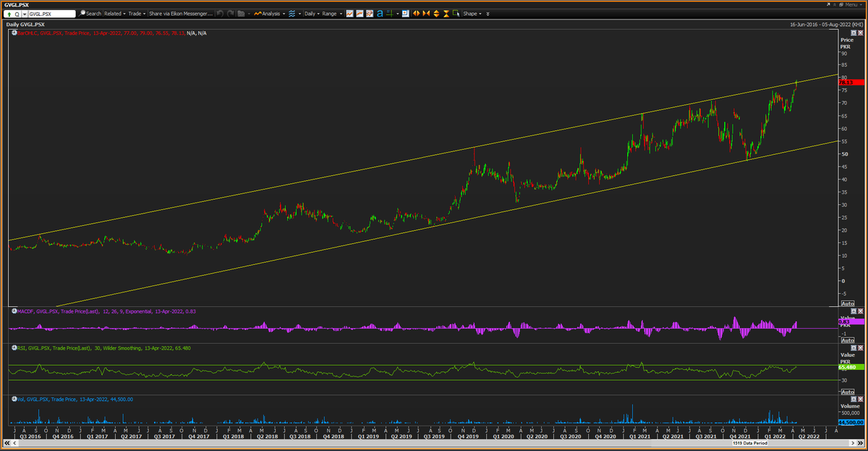Viewport: 868px width, 451px height.
Task: Click the orange vertical compress hourglass icon
Action: (x=446, y=14)
